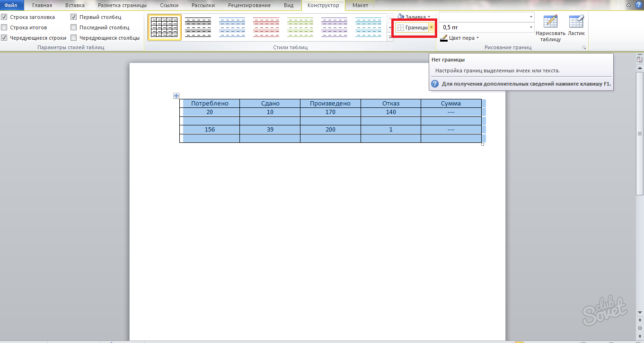This screenshot has height=343, width=644.
Task: Click the cell containing 140
Action: click(391, 112)
